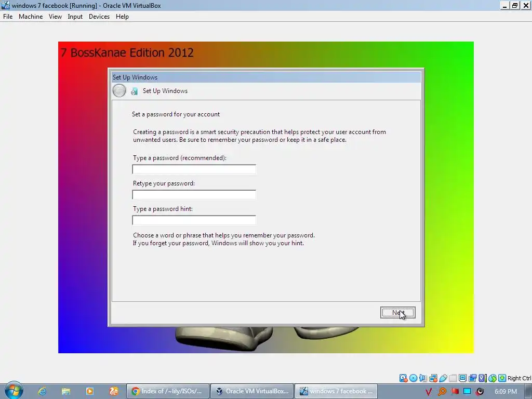Click the Next button in Set Up Windows
532x399 pixels.
coord(397,312)
